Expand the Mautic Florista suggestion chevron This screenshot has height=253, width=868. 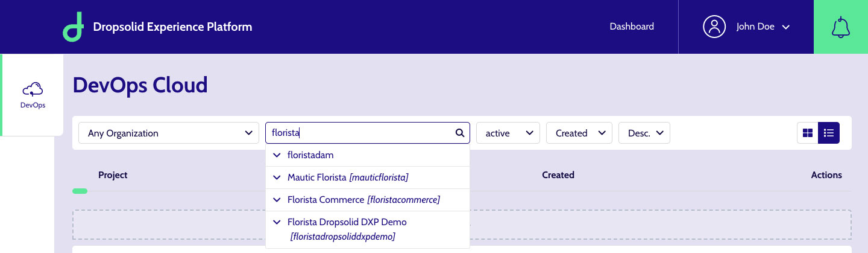(x=277, y=178)
